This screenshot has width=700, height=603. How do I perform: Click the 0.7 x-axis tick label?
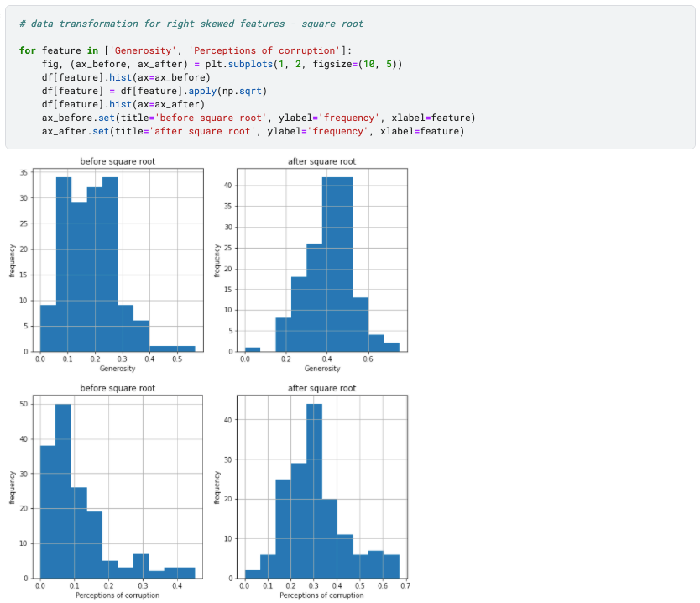tap(405, 585)
